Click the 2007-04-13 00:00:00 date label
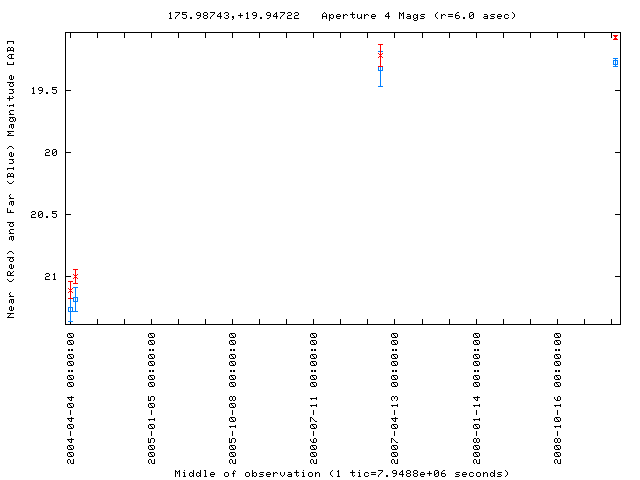This screenshot has height=480, width=640. 395,398
